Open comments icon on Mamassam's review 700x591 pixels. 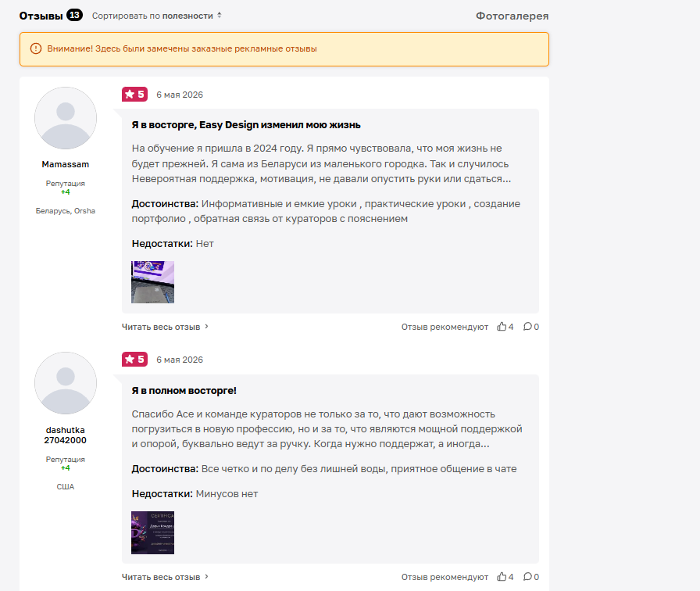[x=527, y=327]
